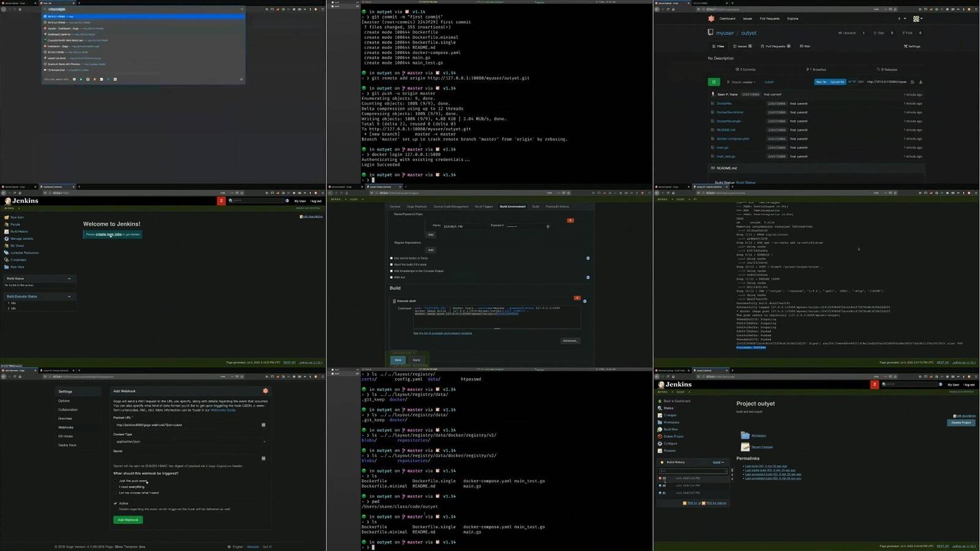Open Content Type dropdown on Add Webhook page
980x551 pixels.
coord(190,441)
